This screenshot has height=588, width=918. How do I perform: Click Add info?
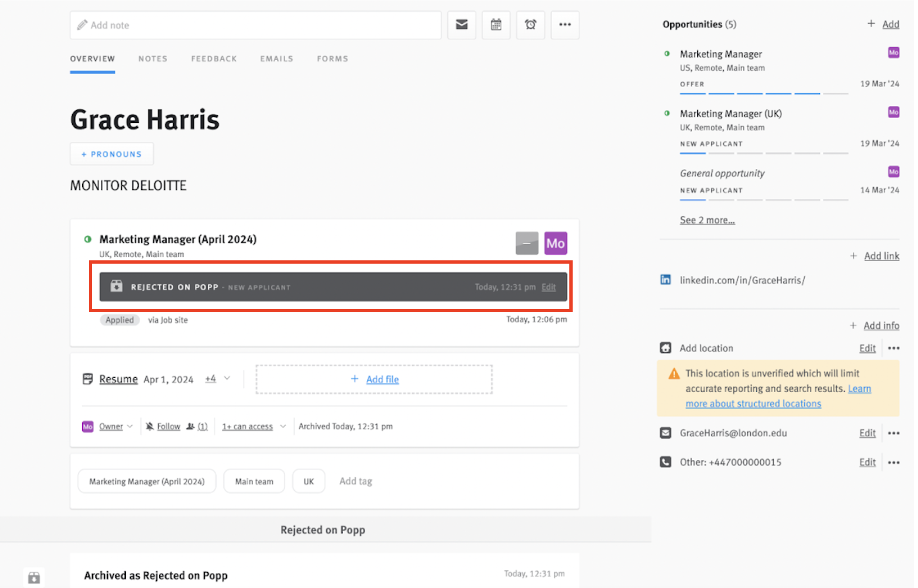tap(881, 325)
